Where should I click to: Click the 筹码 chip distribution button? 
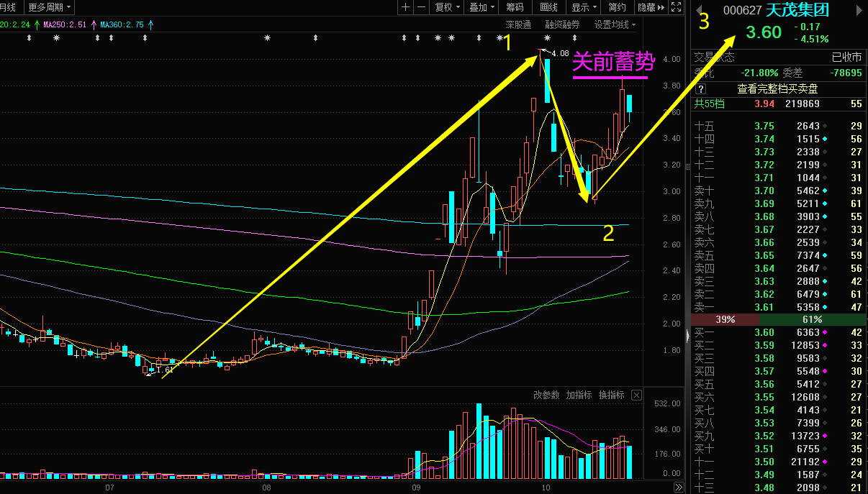point(515,7)
